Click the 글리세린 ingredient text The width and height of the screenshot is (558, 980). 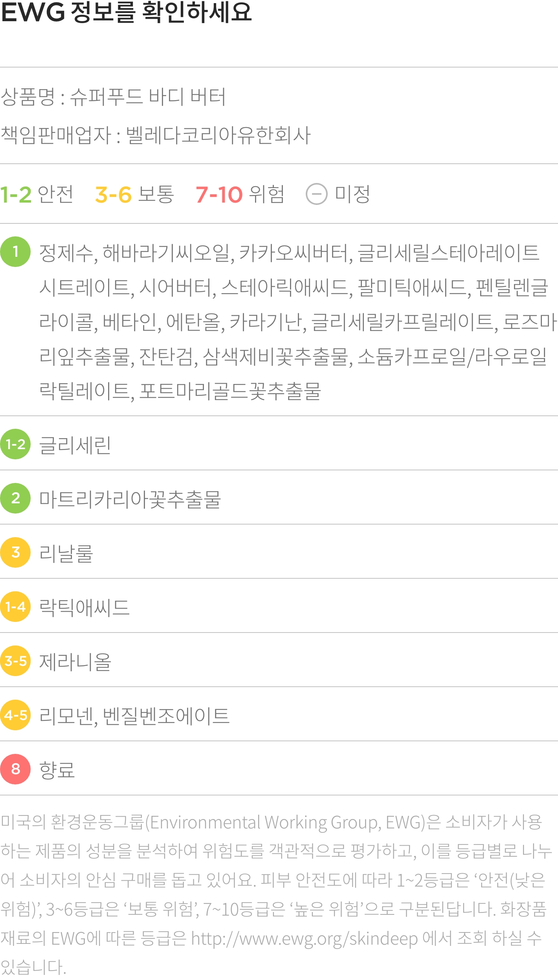75,445
